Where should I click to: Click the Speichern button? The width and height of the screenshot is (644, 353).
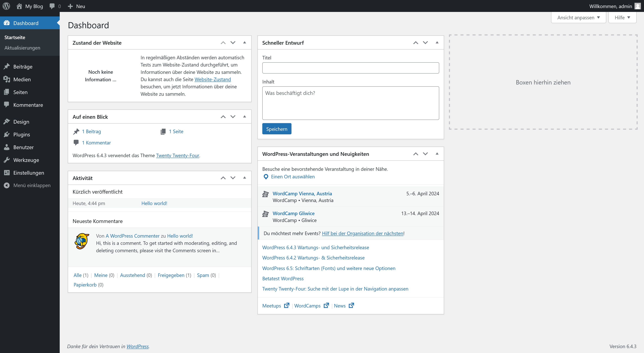277,129
